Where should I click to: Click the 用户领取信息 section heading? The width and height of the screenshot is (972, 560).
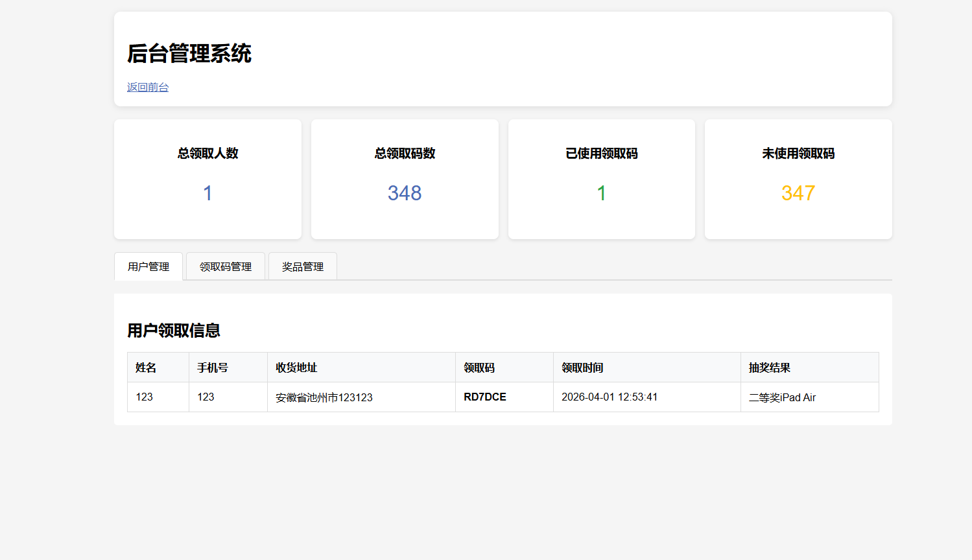pos(174,331)
